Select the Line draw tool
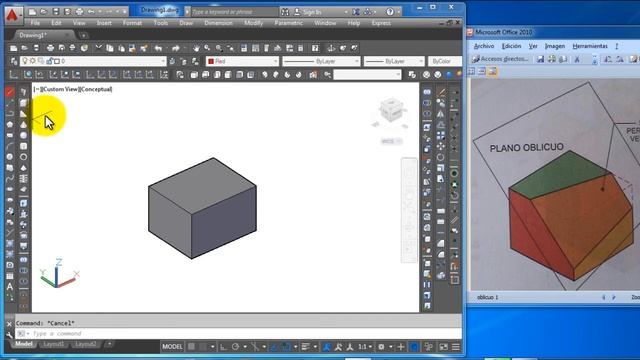The image size is (640, 360). [10, 92]
